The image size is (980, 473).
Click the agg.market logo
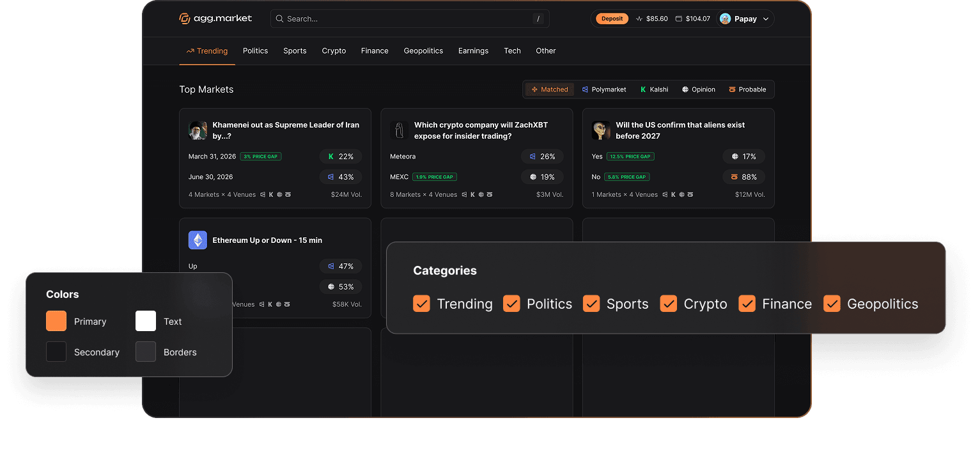coord(215,19)
